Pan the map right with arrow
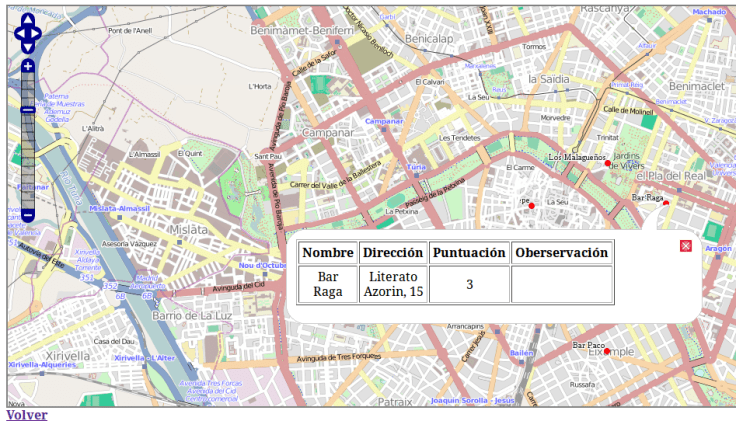 click(x=37, y=33)
